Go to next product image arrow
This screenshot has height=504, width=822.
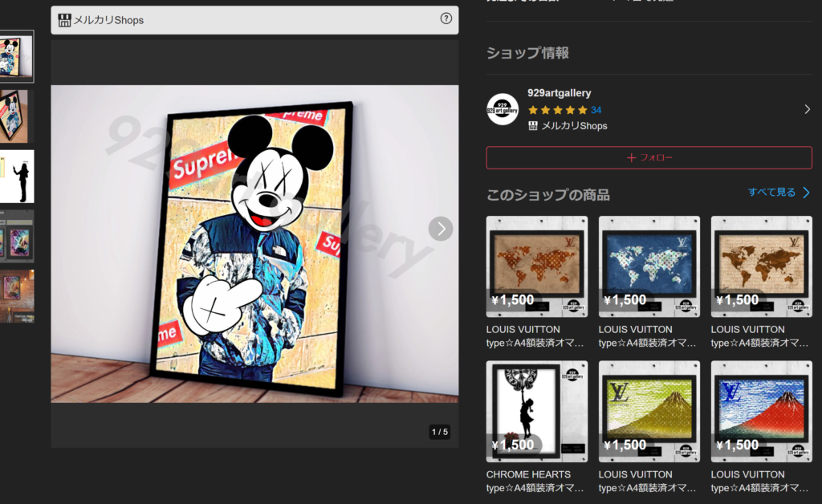440,229
